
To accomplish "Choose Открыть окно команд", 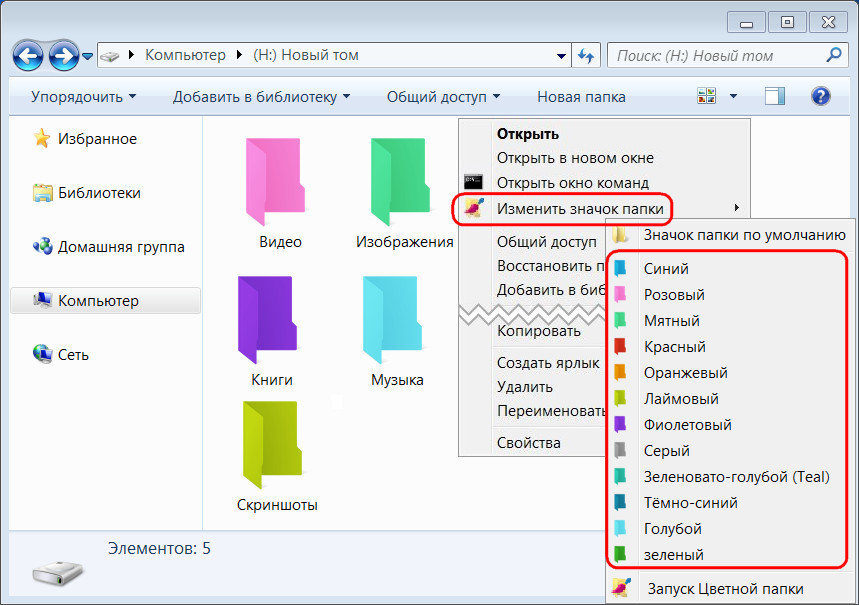I will 572,182.
